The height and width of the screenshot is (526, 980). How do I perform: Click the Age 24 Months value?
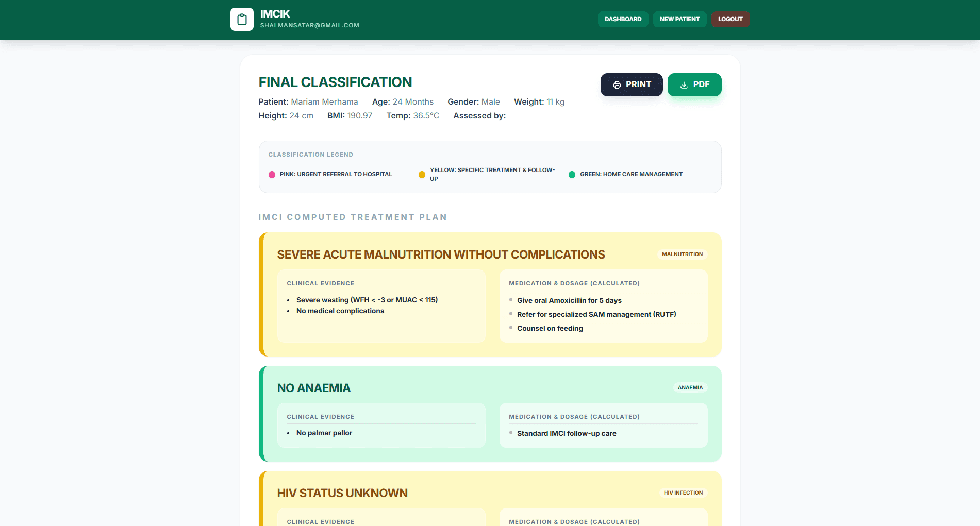click(x=413, y=102)
